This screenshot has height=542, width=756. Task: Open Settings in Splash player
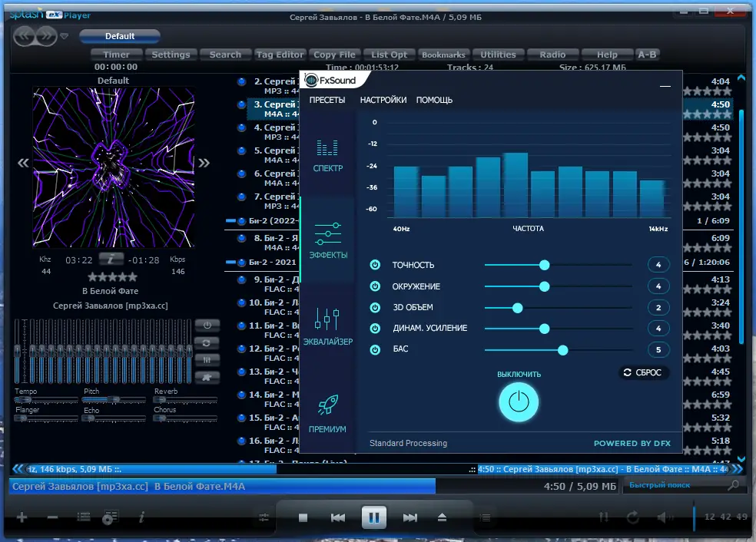coord(171,55)
